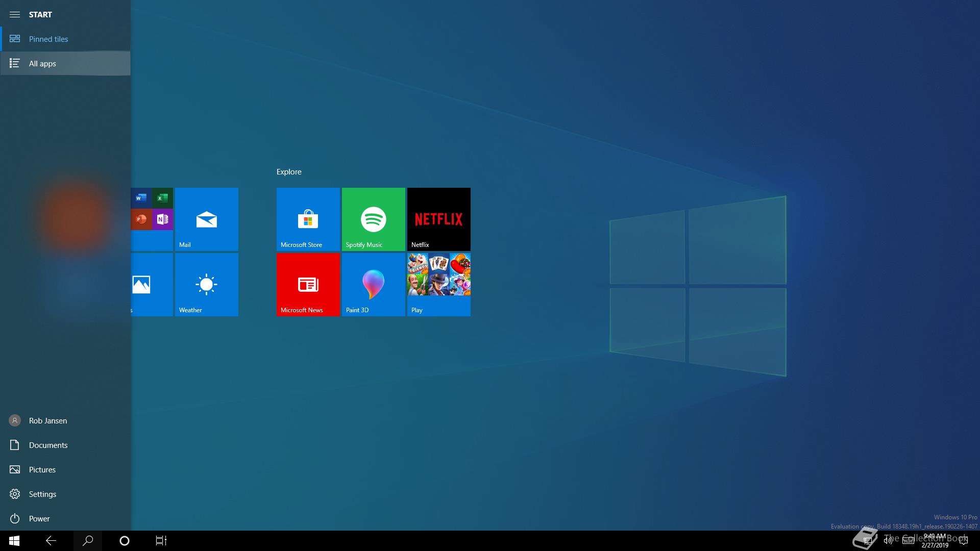
Task: Select the Pinned tiles view
Action: coord(65,39)
